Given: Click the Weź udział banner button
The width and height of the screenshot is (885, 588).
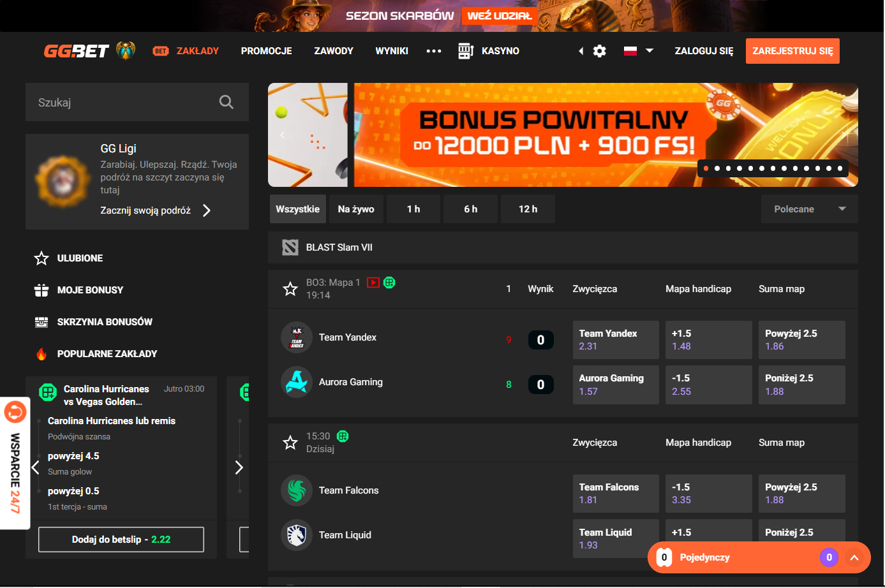Looking at the screenshot, I should pos(500,16).
